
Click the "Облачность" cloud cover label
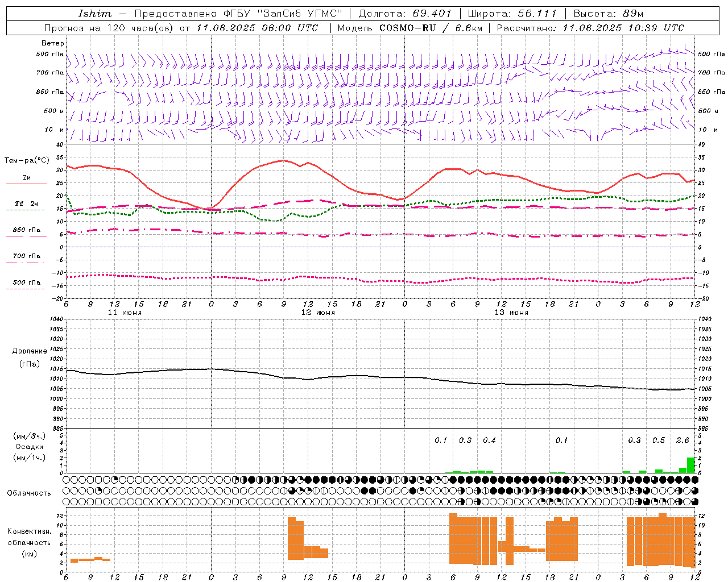coord(29,493)
